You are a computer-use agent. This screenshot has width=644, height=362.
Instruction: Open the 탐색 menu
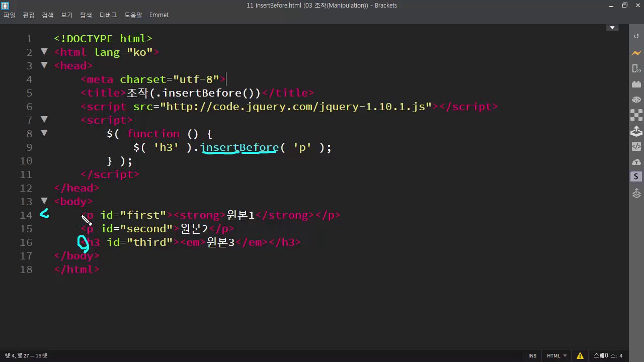86,15
